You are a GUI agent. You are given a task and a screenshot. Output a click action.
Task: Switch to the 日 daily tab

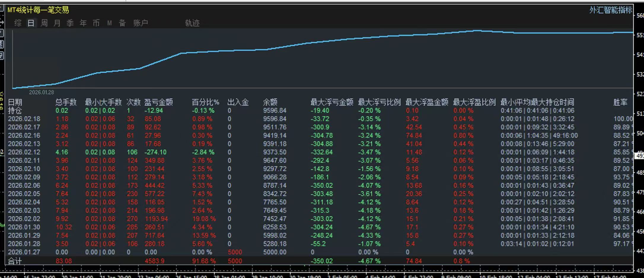pos(31,23)
